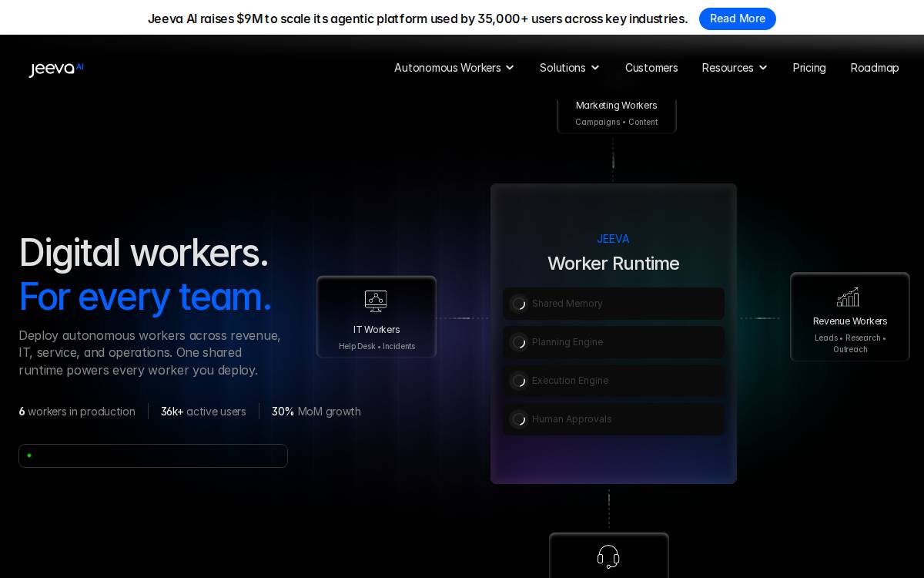Open the Autonomous Workers menu
This screenshot has height=578, width=924.
(x=454, y=68)
